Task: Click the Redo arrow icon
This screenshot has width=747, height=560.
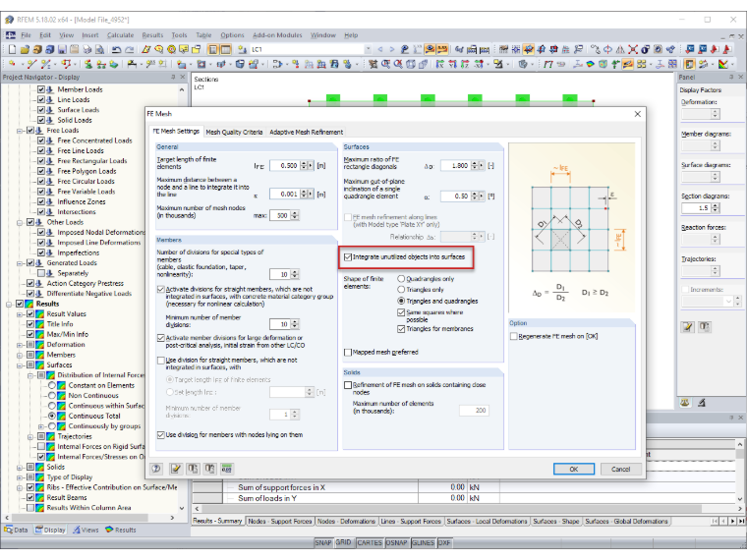Action: (129, 49)
